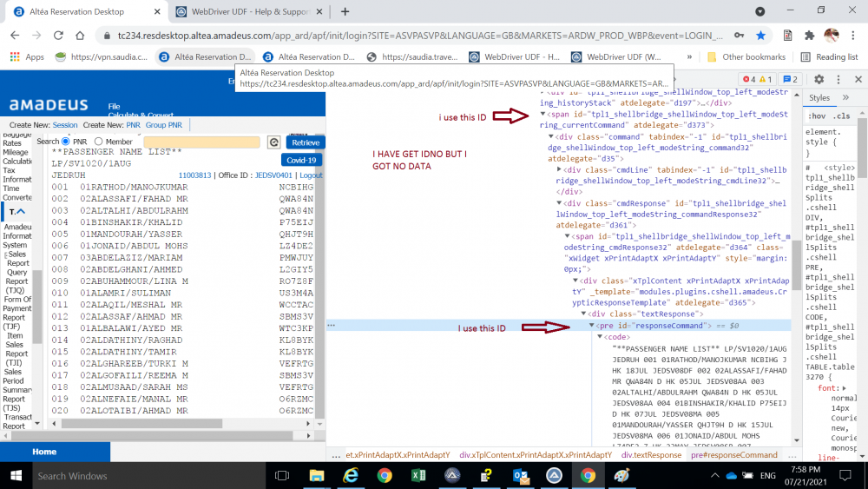Collapse the code element node
Viewport: 868px width, 489px height.
pyautogui.click(x=600, y=337)
